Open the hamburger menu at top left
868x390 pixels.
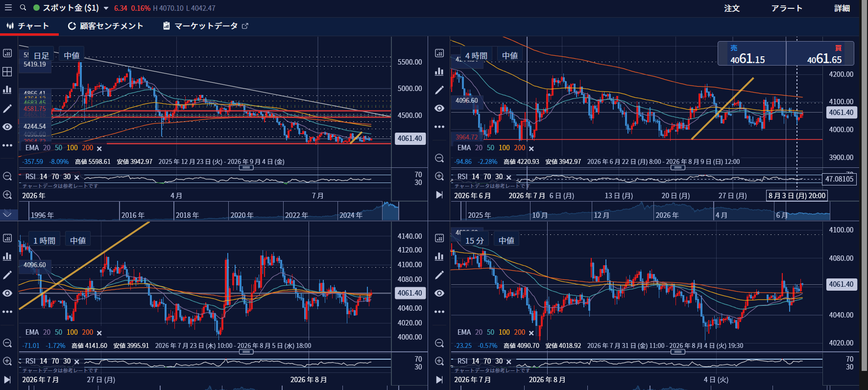click(x=8, y=8)
